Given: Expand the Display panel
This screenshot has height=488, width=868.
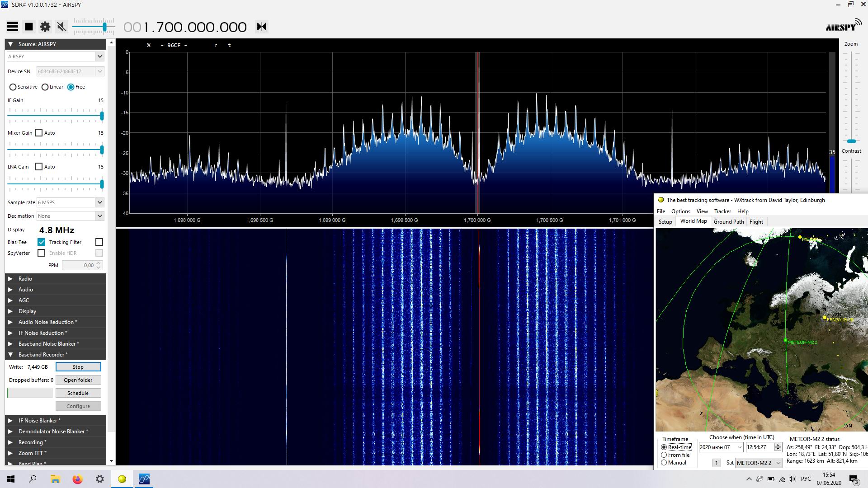Looking at the screenshot, I should coord(10,311).
